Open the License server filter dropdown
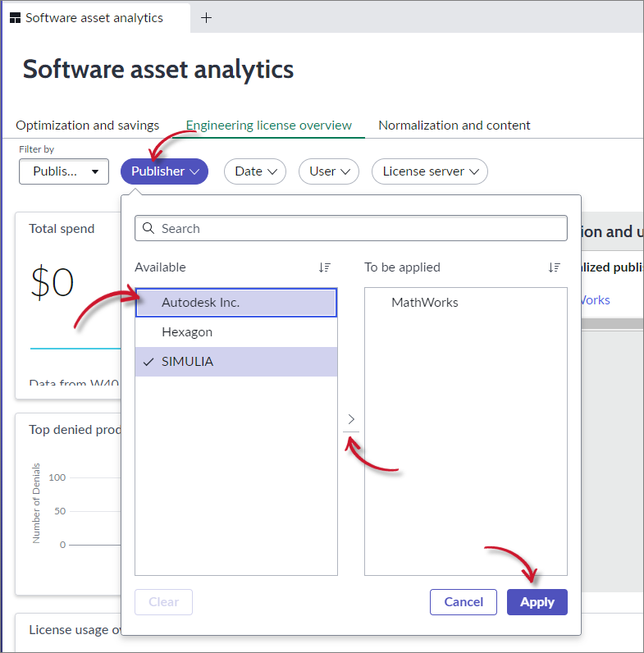This screenshot has height=653, width=644. [430, 171]
